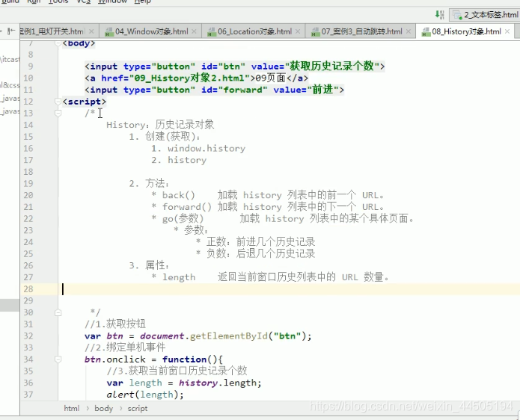Image resolution: width=520 pixels, height=420 pixels.
Task: Fold the comment block starting line 13
Action: click(x=58, y=113)
